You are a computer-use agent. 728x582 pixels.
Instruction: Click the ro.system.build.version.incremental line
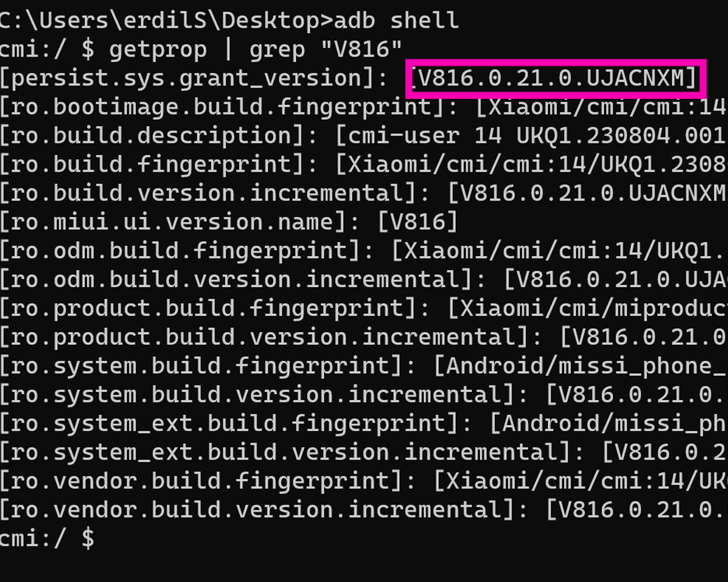pos(364,395)
